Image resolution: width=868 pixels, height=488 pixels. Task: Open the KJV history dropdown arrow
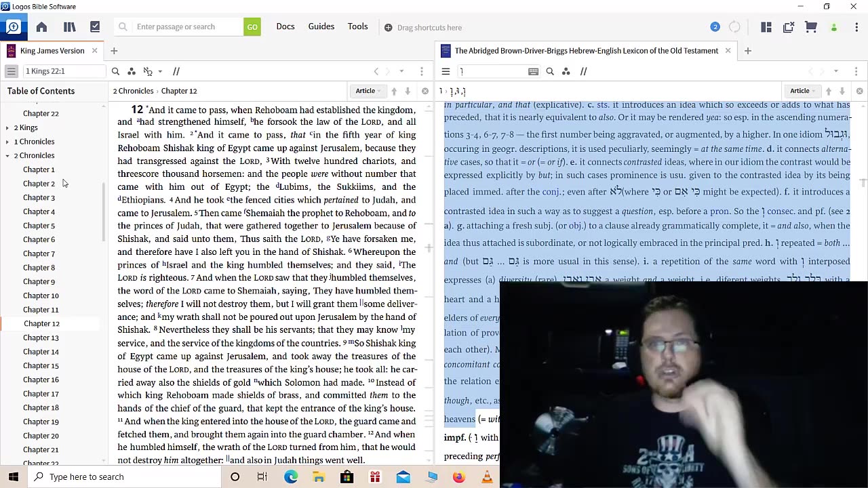401,71
